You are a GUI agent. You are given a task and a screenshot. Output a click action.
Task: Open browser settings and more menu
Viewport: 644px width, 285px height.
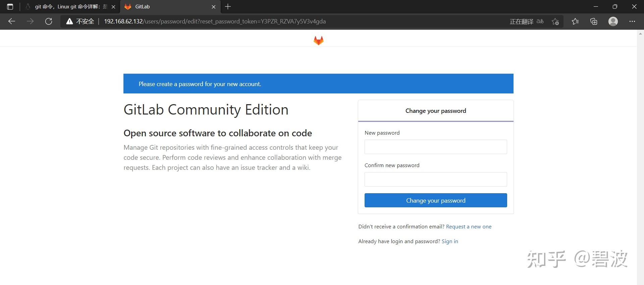pyautogui.click(x=632, y=21)
